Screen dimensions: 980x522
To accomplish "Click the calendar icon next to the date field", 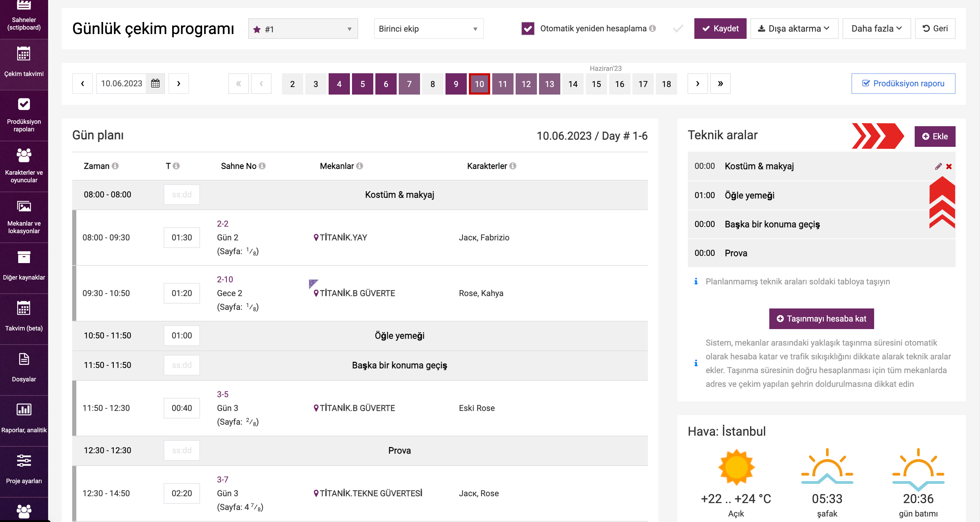I will click(x=155, y=83).
